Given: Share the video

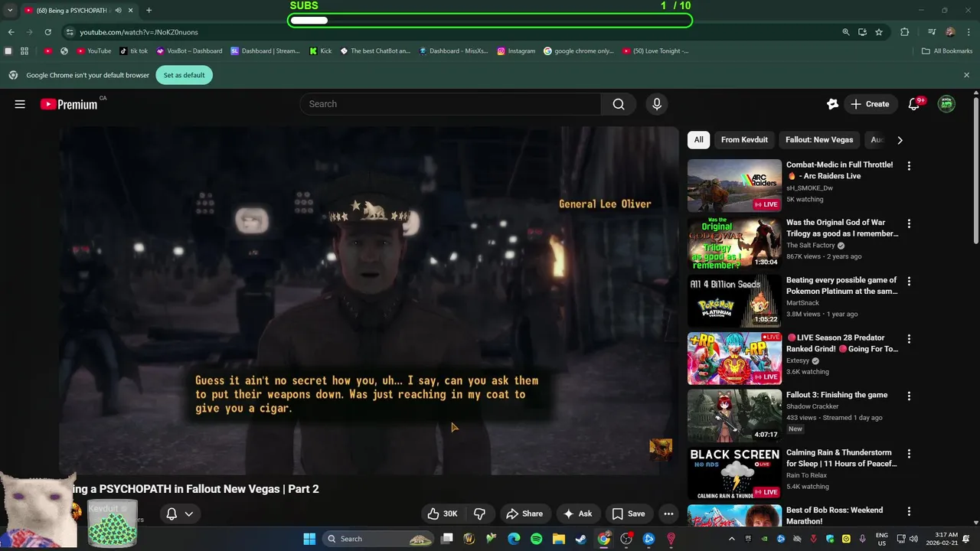Looking at the screenshot, I should pyautogui.click(x=524, y=514).
